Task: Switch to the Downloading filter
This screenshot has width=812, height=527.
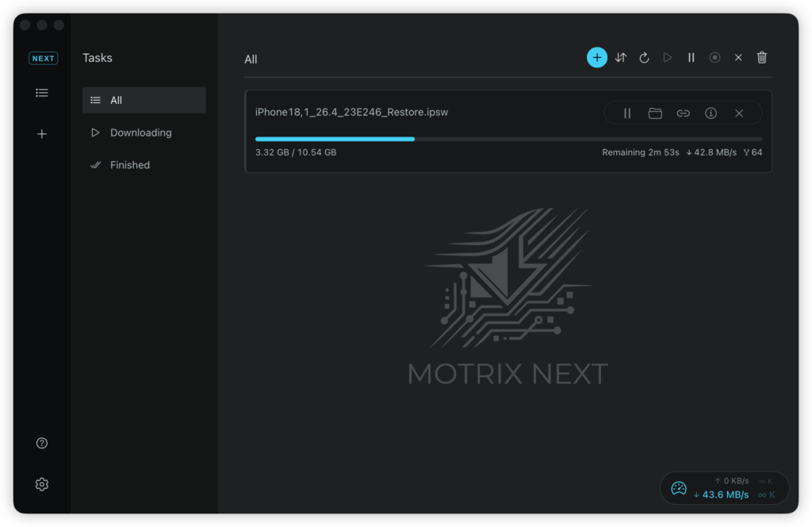Action: coord(141,133)
